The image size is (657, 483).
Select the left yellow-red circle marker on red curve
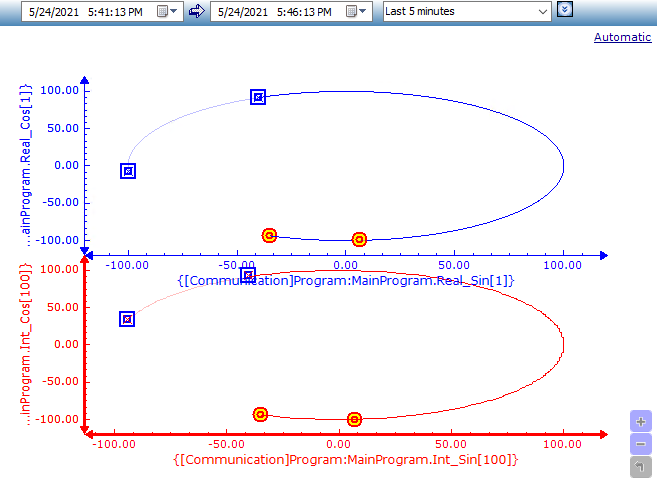(260, 414)
